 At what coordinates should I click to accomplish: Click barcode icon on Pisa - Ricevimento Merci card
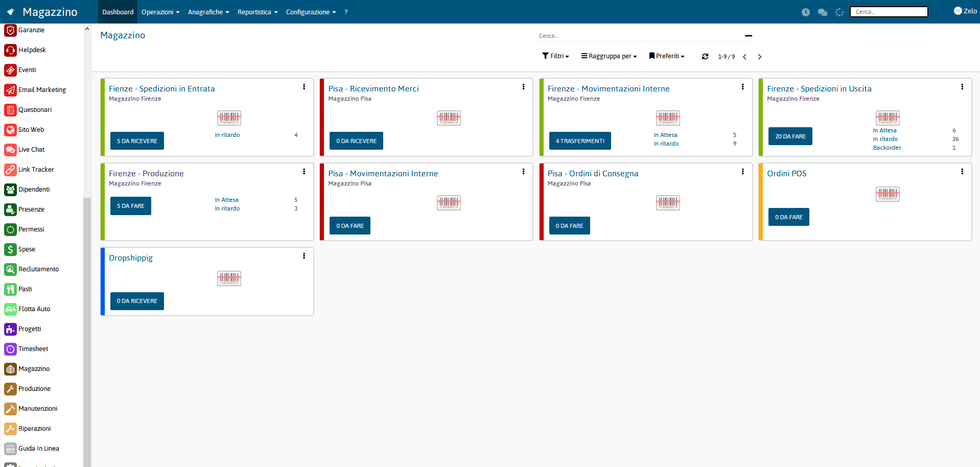(x=449, y=118)
